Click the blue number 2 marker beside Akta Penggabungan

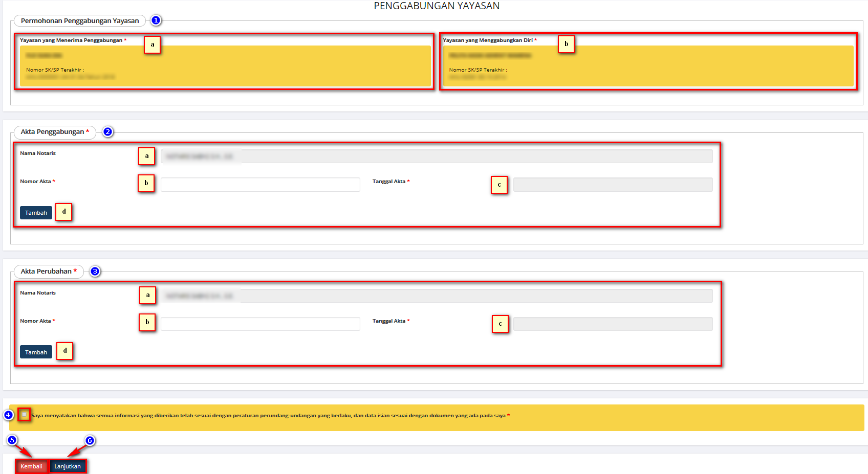click(108, 132)
